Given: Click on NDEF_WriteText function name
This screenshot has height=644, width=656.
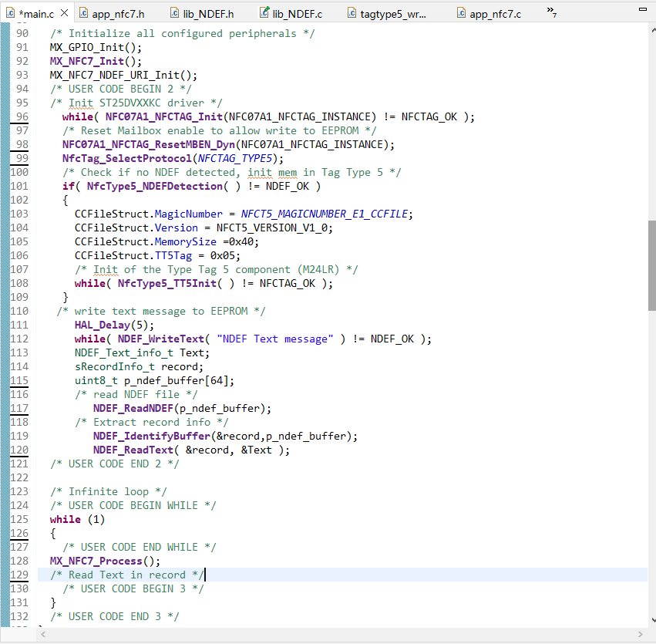Looking at the screenshot, I should pos(160,339).
